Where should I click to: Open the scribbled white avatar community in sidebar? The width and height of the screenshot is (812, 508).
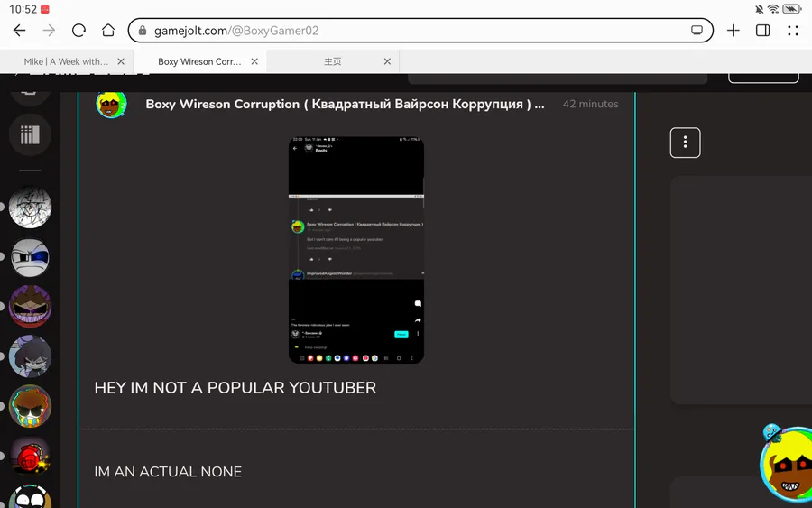tap(30, 208)
